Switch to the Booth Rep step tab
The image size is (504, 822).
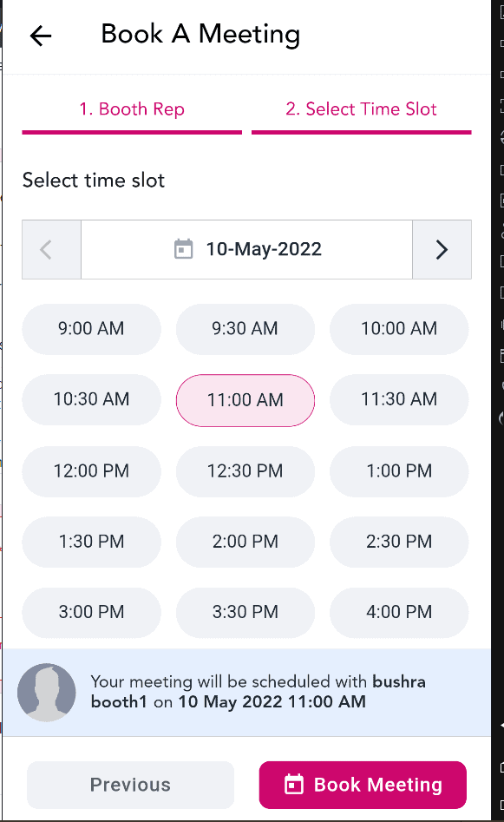[x=132, y=109]
